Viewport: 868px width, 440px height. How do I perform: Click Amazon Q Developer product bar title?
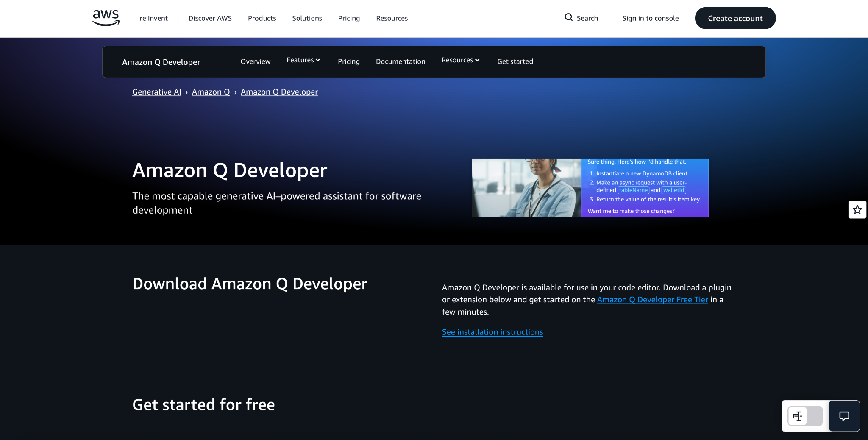click(161, 62)
